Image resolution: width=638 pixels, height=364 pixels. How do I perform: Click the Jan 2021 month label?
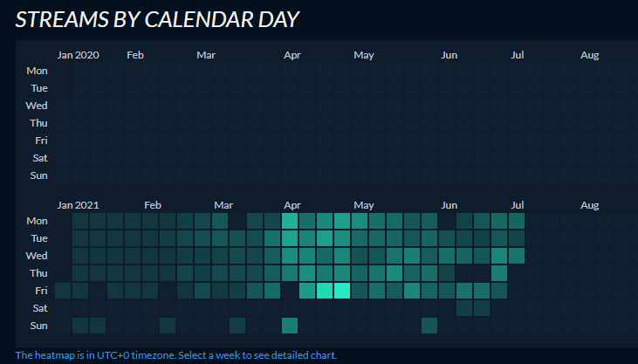click(x=79, y=205)
